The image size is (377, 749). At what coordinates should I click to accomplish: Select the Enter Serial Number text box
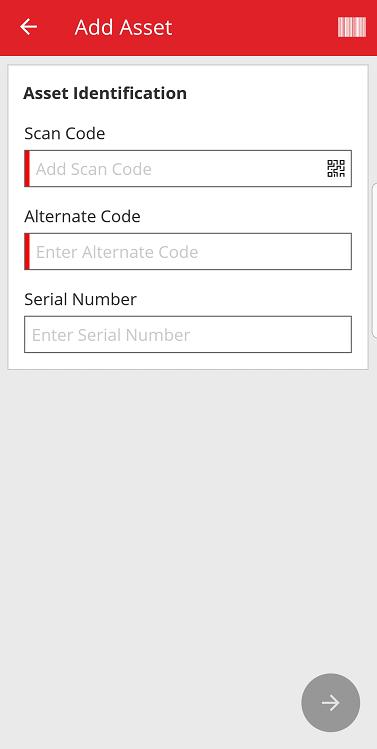(188, 334)
